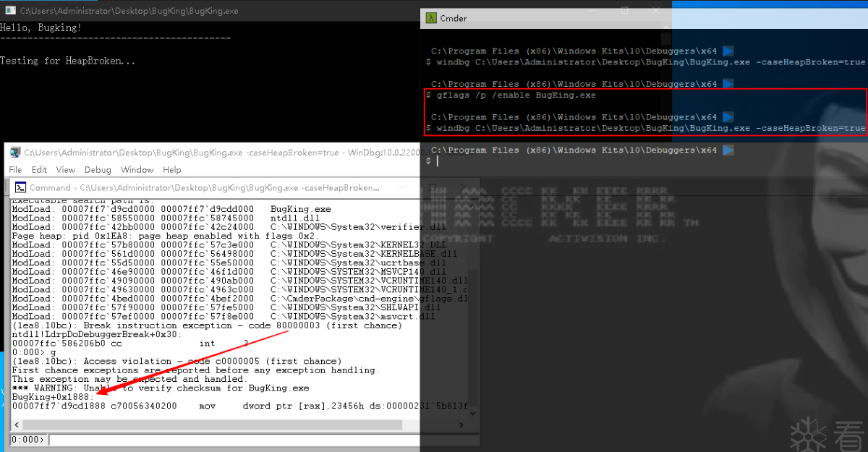Open the Debug menu in WinDbg
Image resolution: width=868 pixels, height=452 pixels.
coord(98,170)
